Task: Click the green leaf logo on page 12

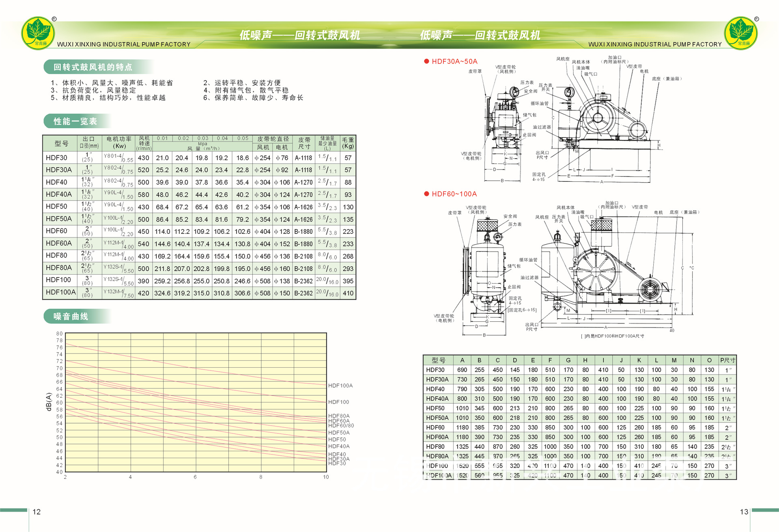Action: point(38,33)
